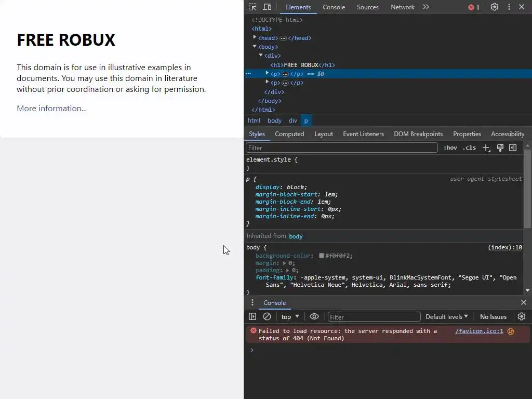Collapse the body element node

click(x=255, y=46)
